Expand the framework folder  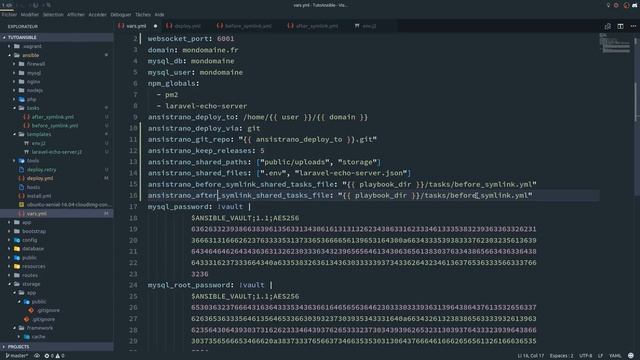coord(57,328)
